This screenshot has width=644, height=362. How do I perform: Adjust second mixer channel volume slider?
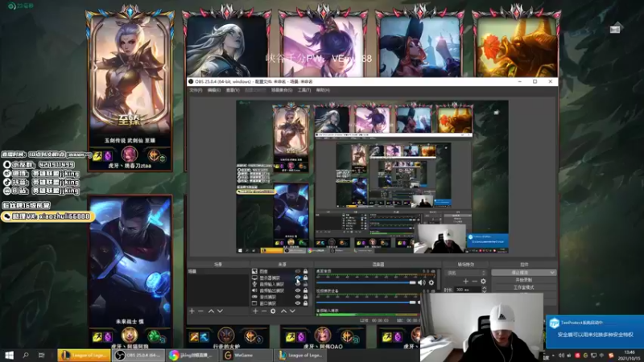[366, 302]
